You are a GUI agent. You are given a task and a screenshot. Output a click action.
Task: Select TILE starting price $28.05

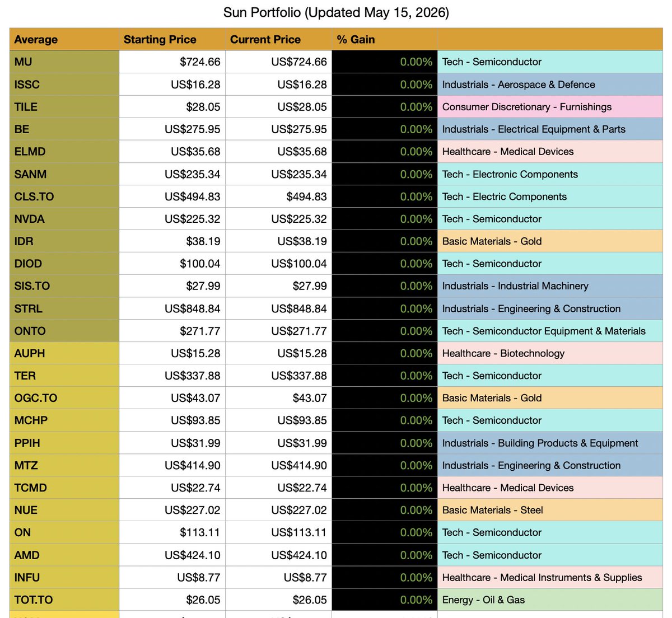click(172, 106)
